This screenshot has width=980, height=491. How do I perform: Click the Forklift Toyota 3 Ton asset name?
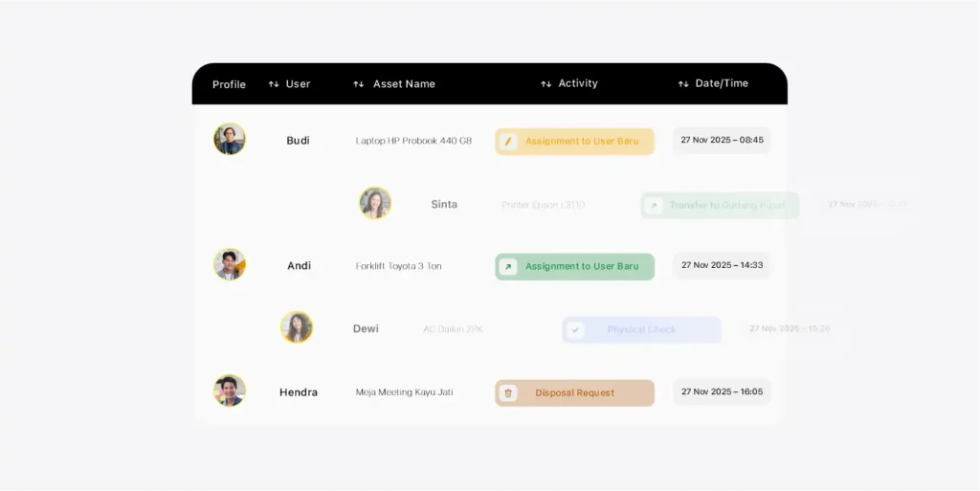tap(398, 266)
